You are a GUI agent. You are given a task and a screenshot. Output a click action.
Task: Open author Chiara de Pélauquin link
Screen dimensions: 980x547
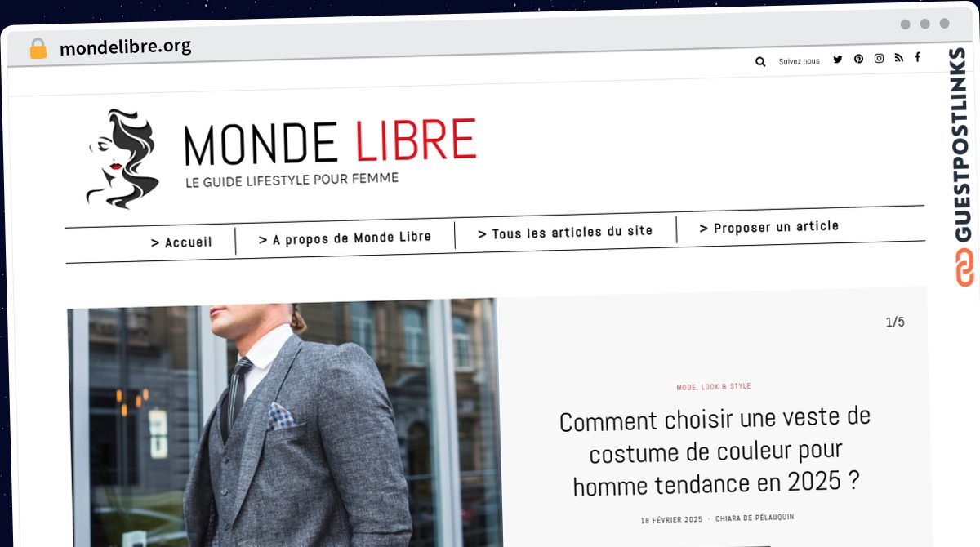[755, 518]
